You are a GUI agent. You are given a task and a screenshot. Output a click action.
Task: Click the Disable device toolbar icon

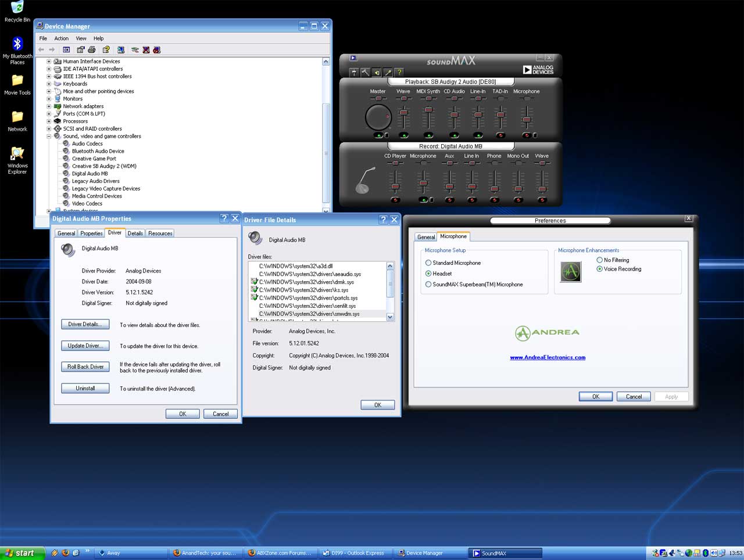coord(156,50)
